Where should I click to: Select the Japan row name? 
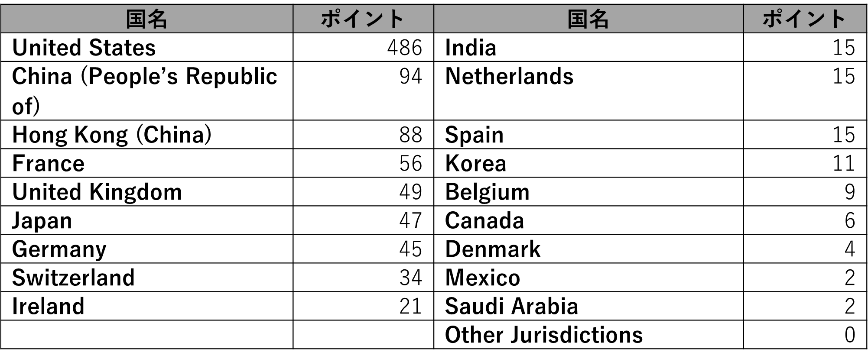(147, 220)
